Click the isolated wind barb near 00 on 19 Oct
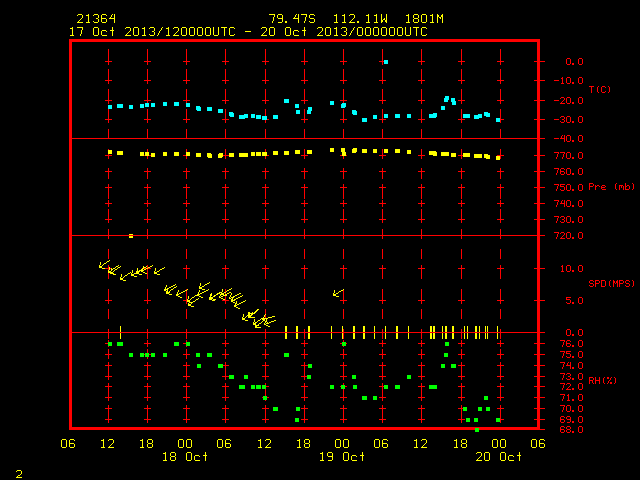Viewport: 640px width, 480px height. (x=338, y=293)
